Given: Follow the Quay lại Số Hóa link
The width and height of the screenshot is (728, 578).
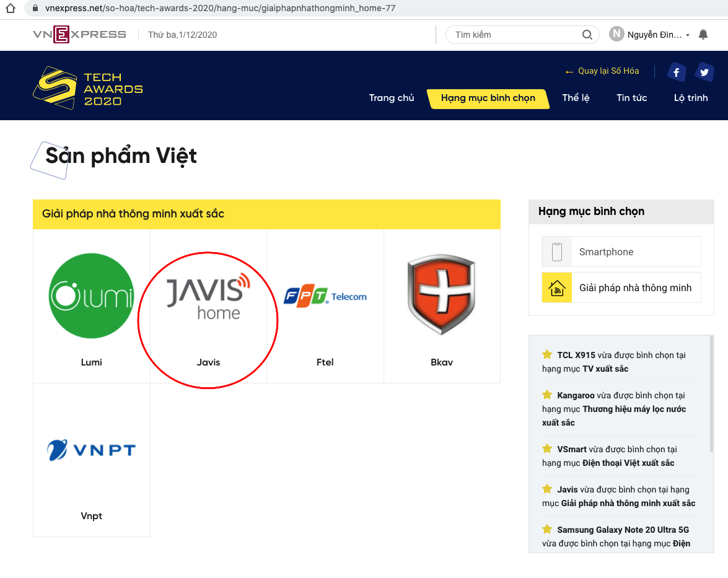Looking at the screenshot, I should click(600, 71).
